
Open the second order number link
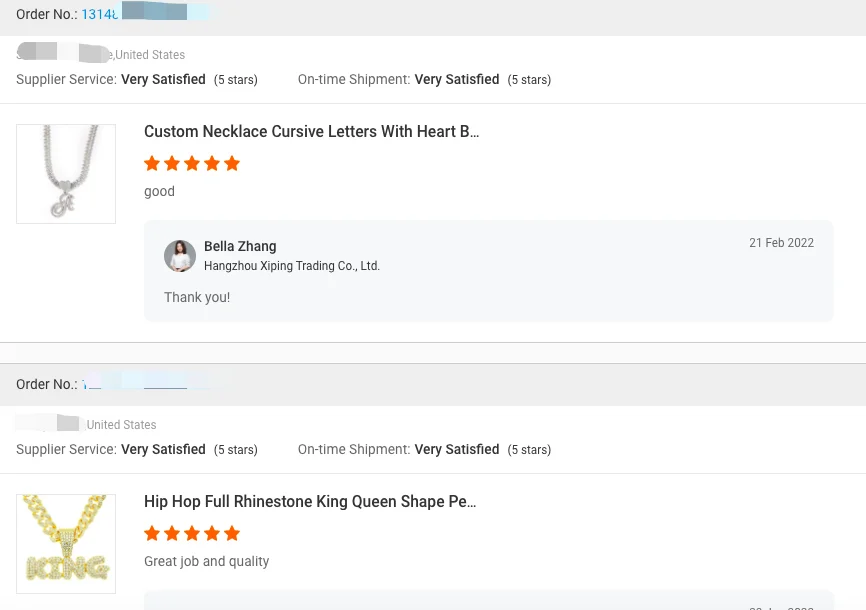pos(145,383)
